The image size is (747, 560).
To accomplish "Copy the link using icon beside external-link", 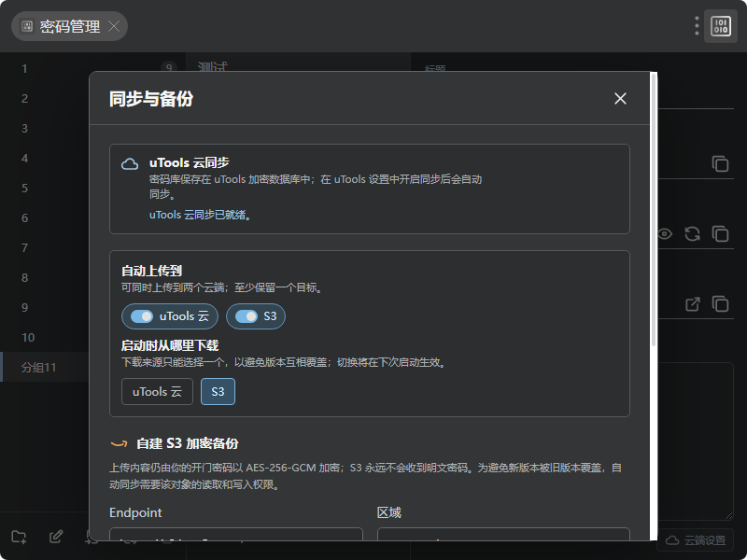I will pos(720,304).
